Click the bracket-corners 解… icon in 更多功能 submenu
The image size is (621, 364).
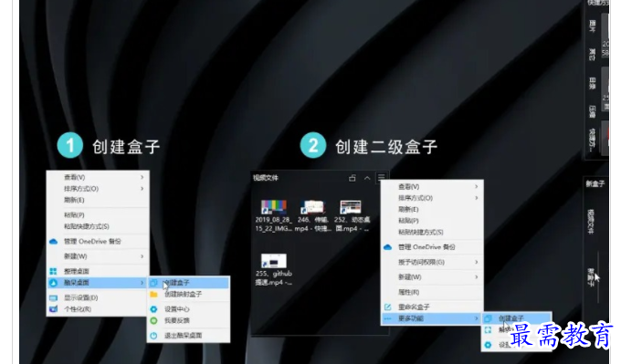coord(488,330)
